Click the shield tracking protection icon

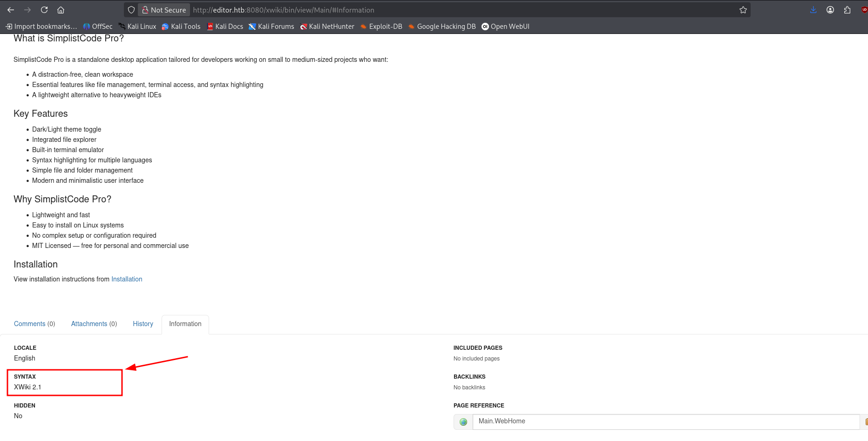coord(131,10)
